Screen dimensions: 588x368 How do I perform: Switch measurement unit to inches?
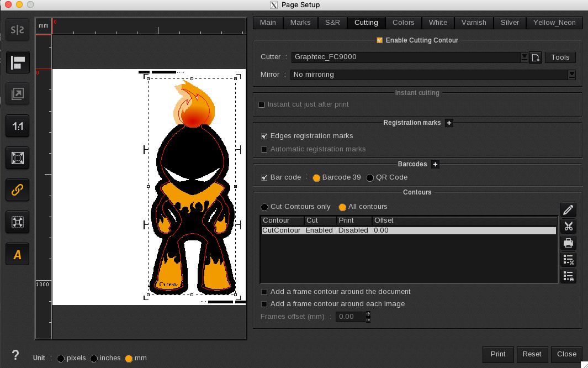click(x=93, y=358)
